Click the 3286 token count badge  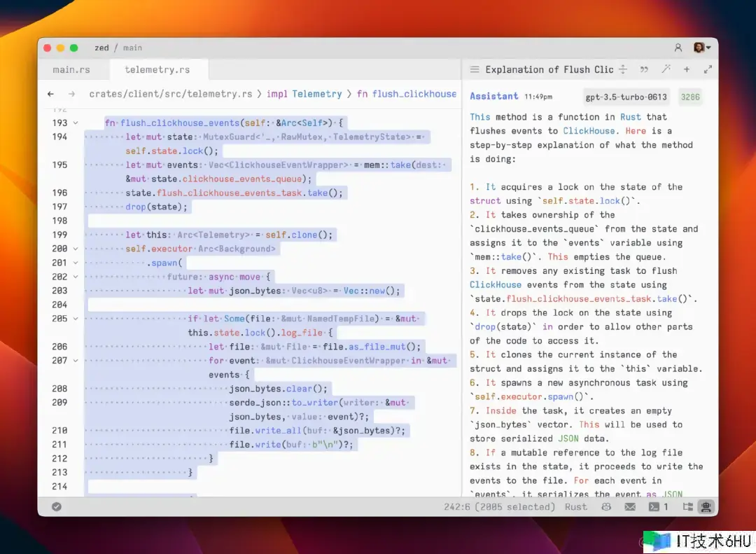pyautogui.click(x=690, y=97)
